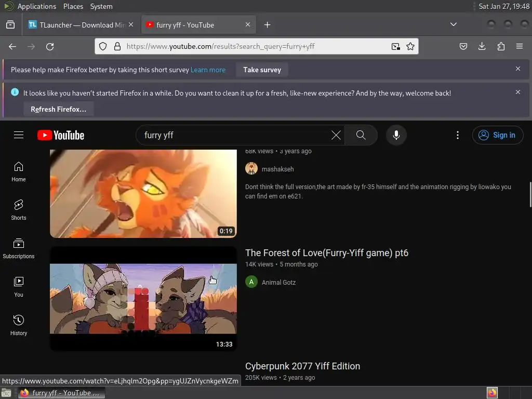532x399 pixels.
Task: Click the 0:19 lion video thumbnail
Action: [143, 193]
